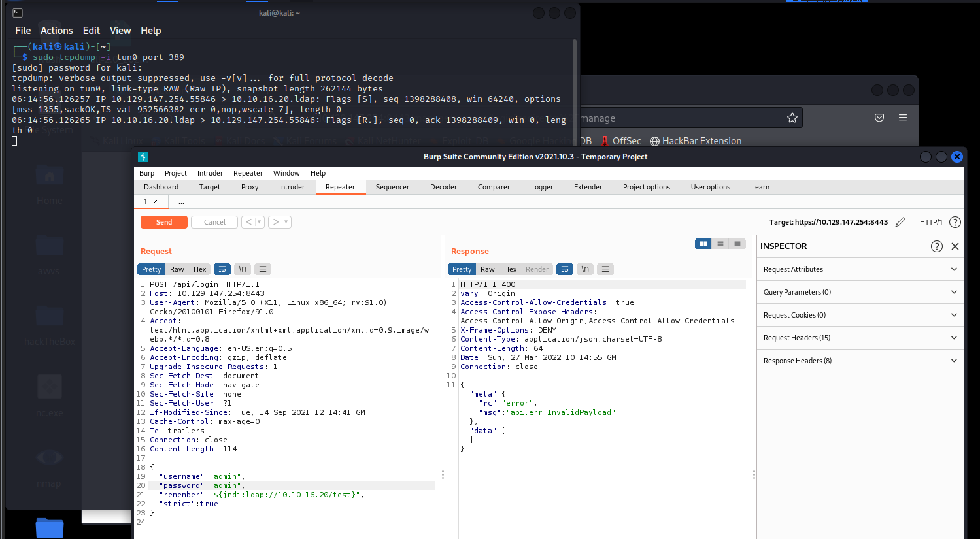Go back to the previous request in history
The width and height of the screenshot is (980, 539).
[248, 222]
